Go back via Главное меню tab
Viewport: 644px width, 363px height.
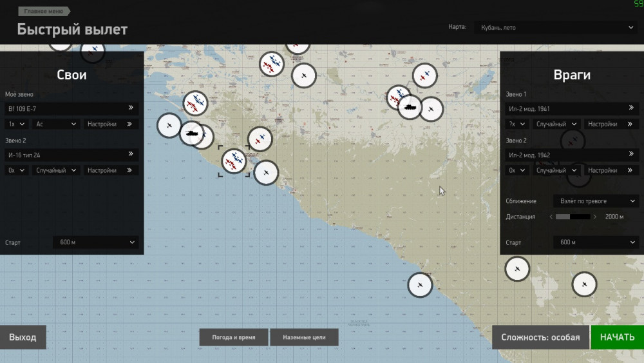pyautogui.click(x=44, y=12)
